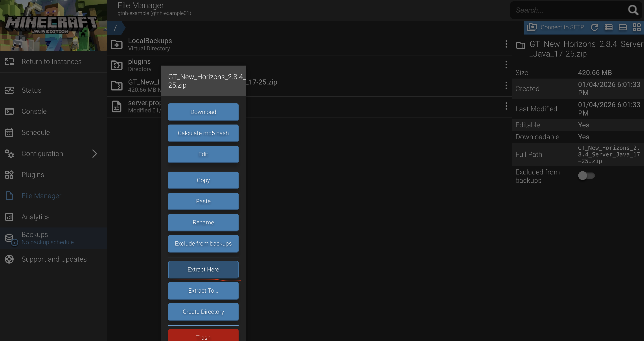
Task: Open options menu for plugins row
Action: coord(506,65)
